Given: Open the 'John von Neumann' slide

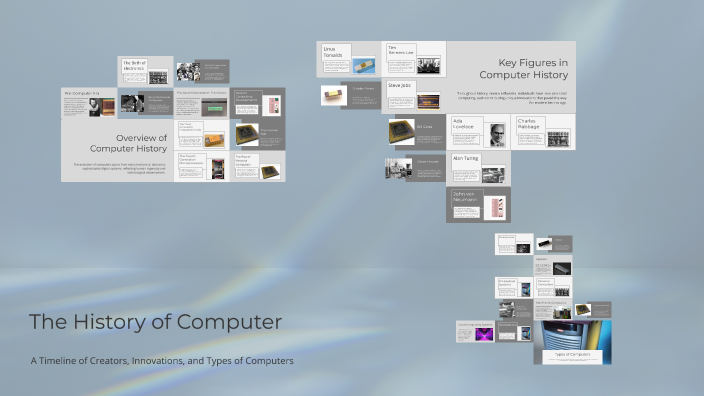Looking at the screenshot, I should coord(479,205).
